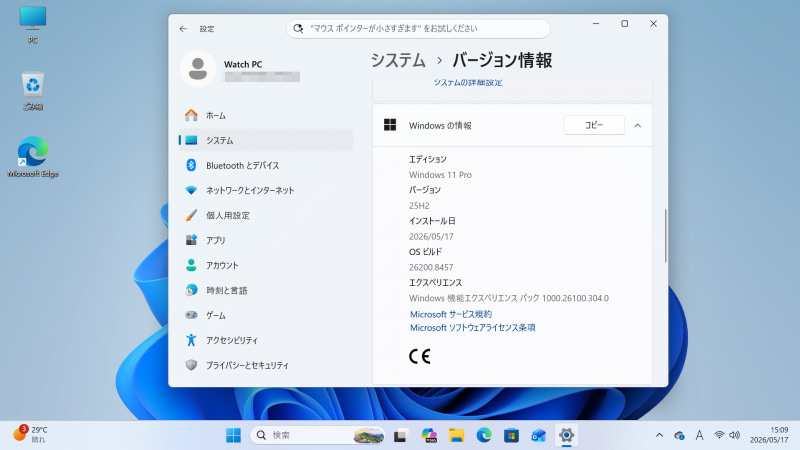This screenshot has width=800, height=450.
Task: Open アカウント settings section
Action: [265, 265]
